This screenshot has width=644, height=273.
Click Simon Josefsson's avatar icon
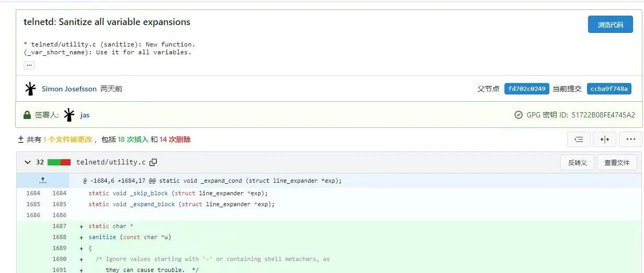coord(30,89)
